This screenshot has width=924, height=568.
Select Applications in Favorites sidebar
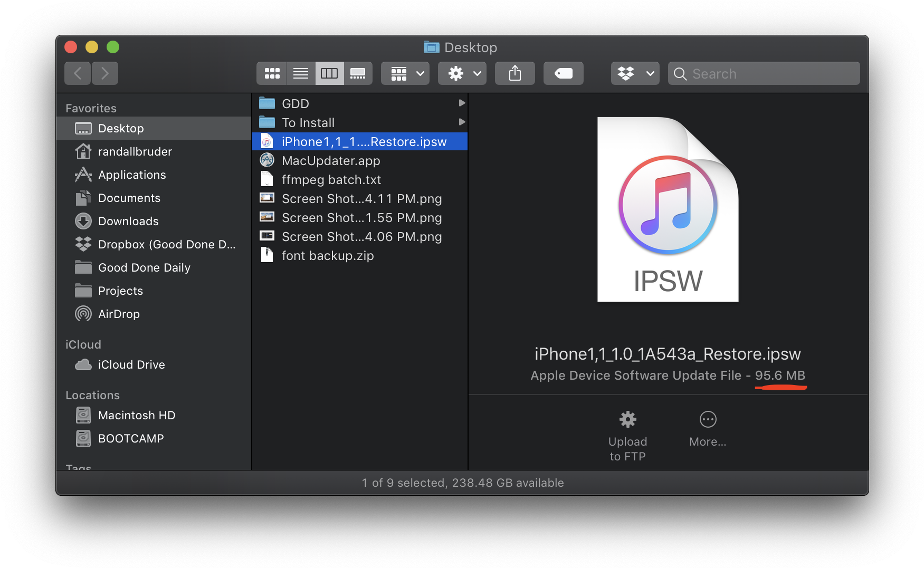coord(132,175)
